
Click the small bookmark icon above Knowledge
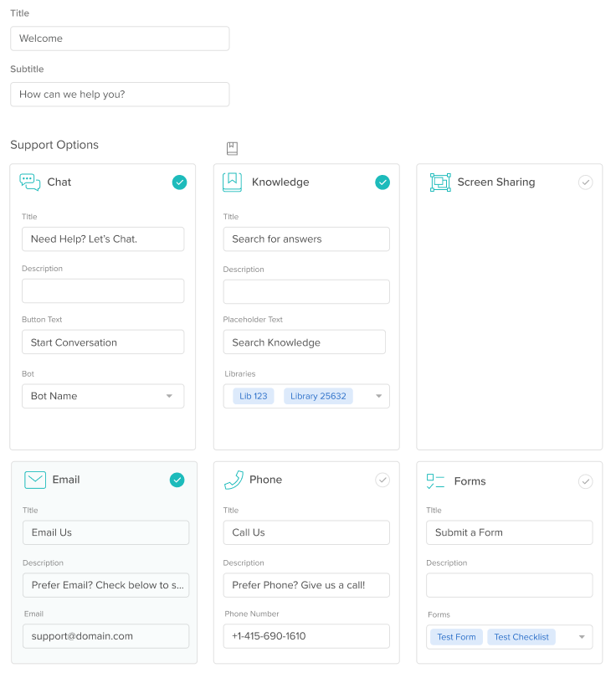click(233, 148)
